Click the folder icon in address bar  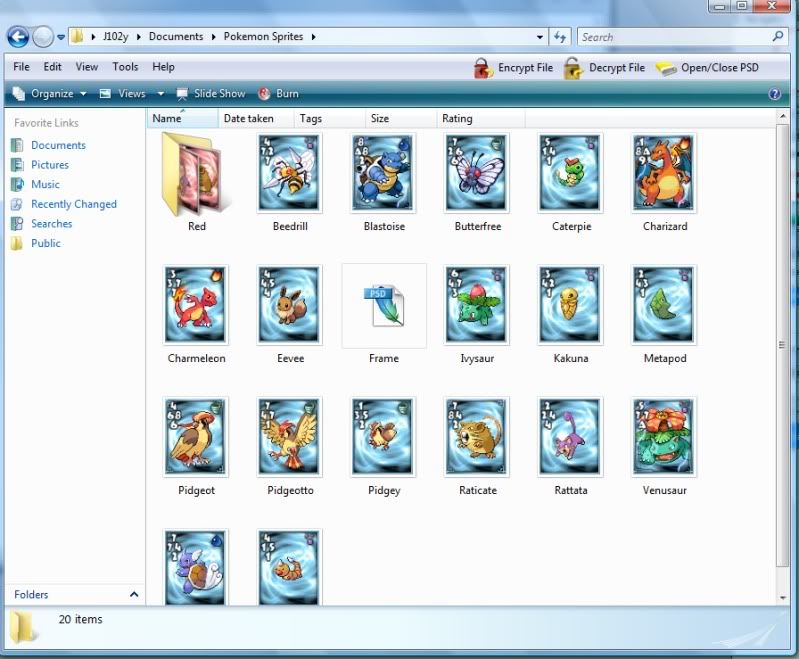point(77,36)
